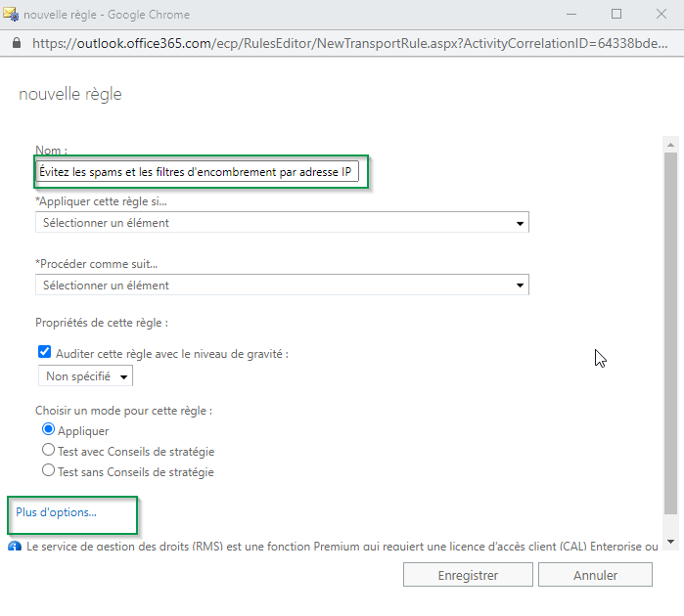Uncheck "Auditer cette règle avec le niveau de gravité"

44,353
